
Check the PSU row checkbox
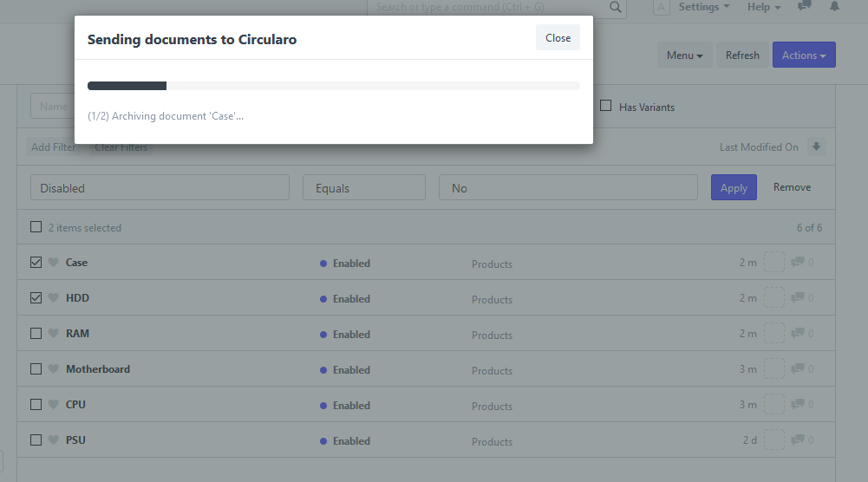(x=36, y=440)
